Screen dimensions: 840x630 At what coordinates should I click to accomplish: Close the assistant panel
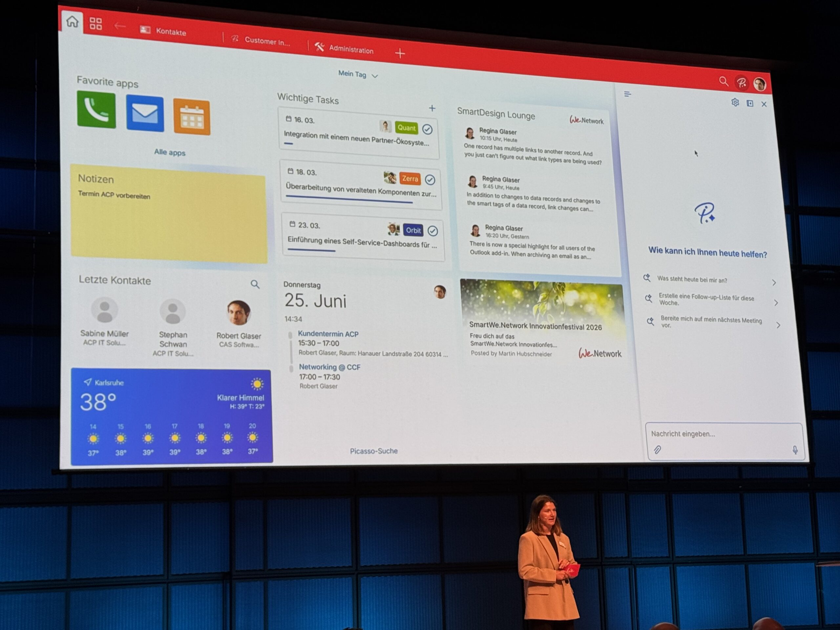coord(764,104)
